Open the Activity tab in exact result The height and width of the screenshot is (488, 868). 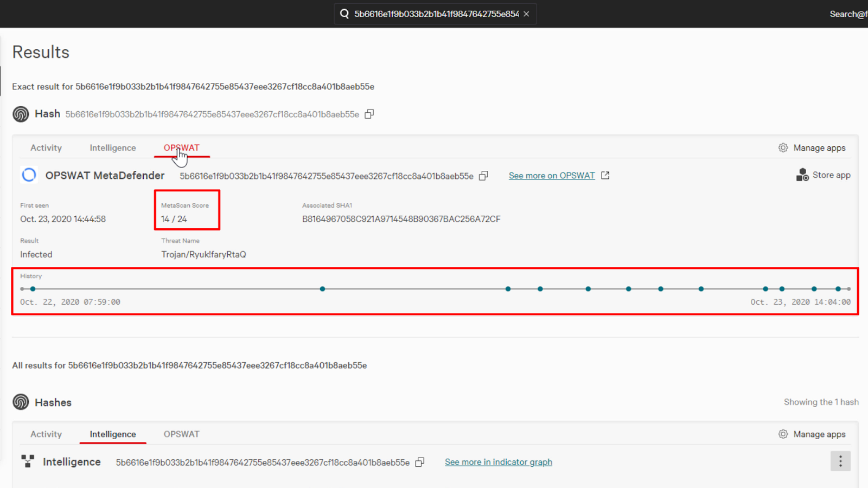click(x=46, y=147)
